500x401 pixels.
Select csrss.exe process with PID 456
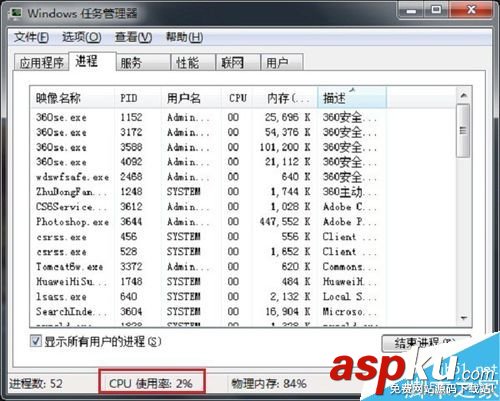pos(207,237)
